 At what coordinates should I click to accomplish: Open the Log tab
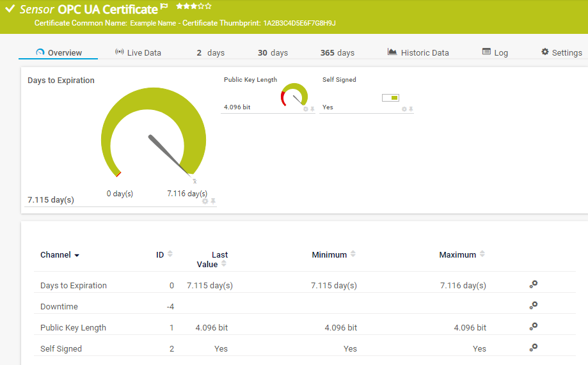pos(495,52)
